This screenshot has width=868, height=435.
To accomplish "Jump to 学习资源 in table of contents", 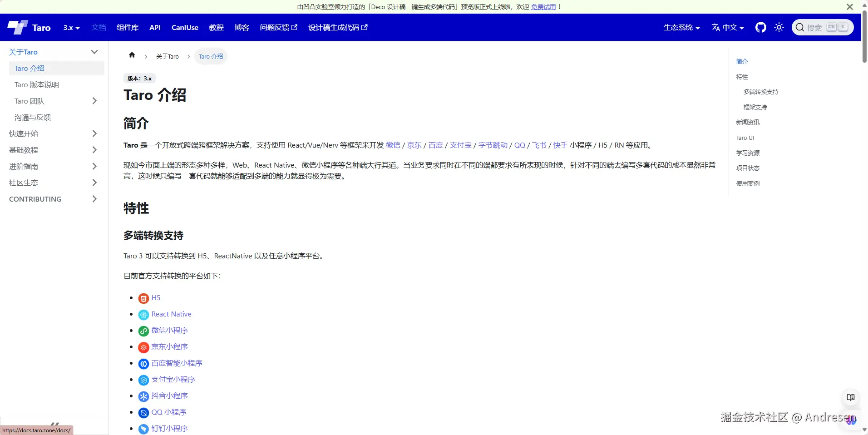I will (x=748, y=153).
